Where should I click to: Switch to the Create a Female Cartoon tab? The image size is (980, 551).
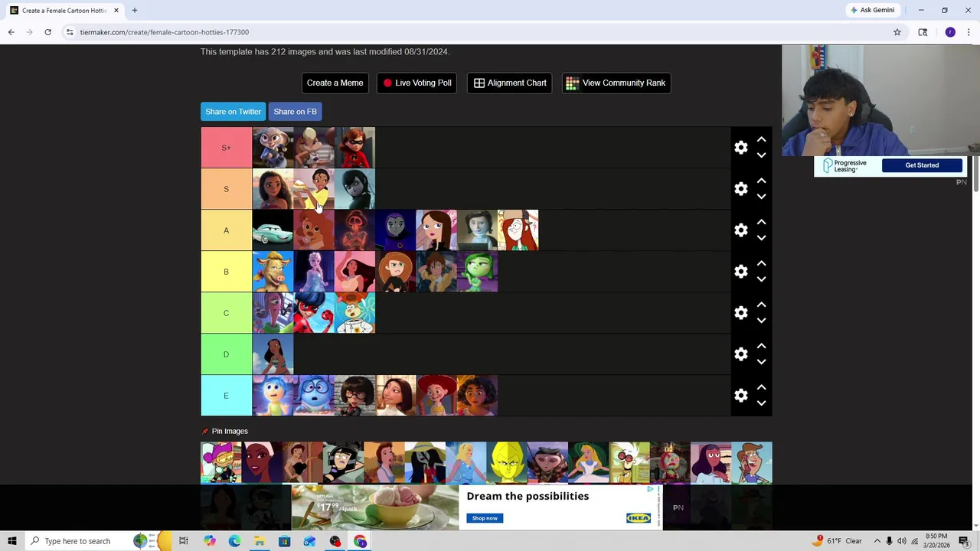coord(64,11)
